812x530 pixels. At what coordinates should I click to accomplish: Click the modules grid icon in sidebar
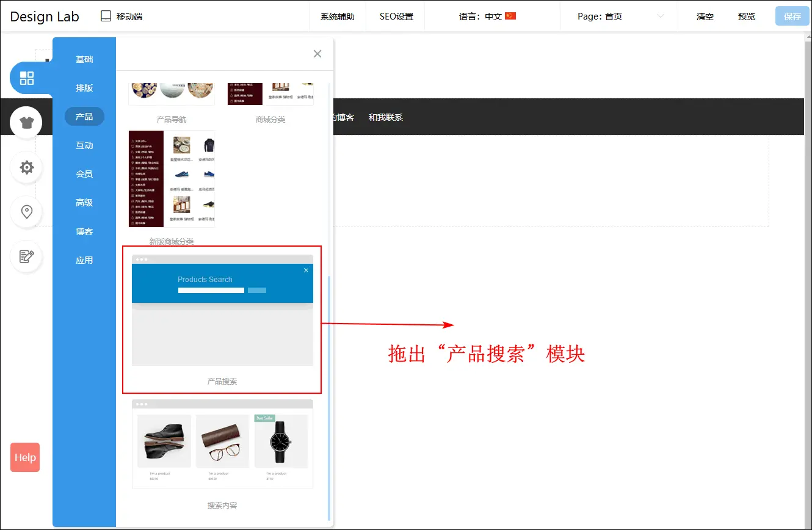point(27,78)
